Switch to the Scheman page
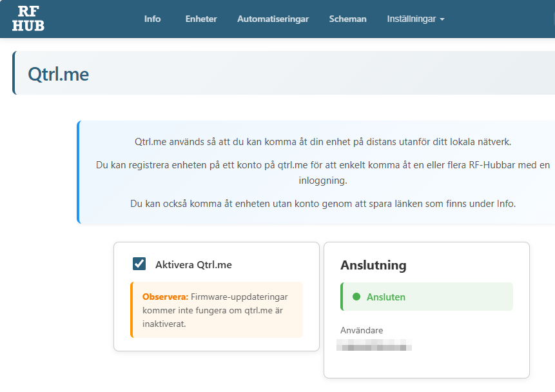Screen dimensions: 555x392 347,19
